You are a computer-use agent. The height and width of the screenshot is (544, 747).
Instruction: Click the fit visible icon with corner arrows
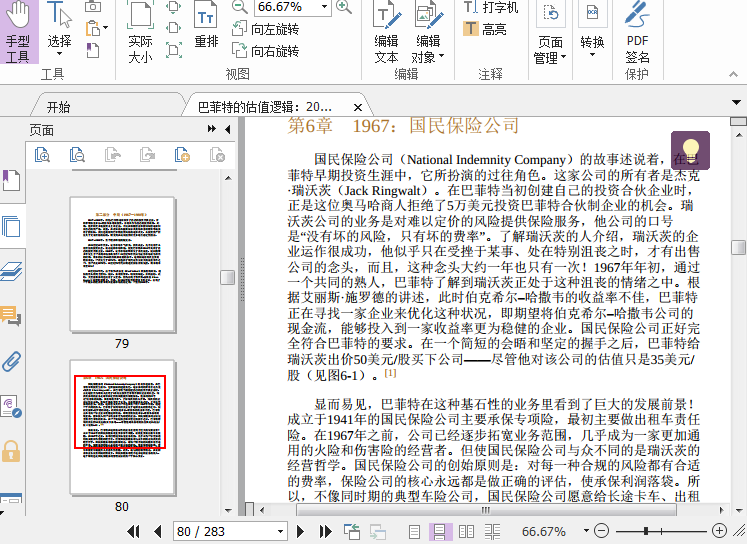pos(174,50)
